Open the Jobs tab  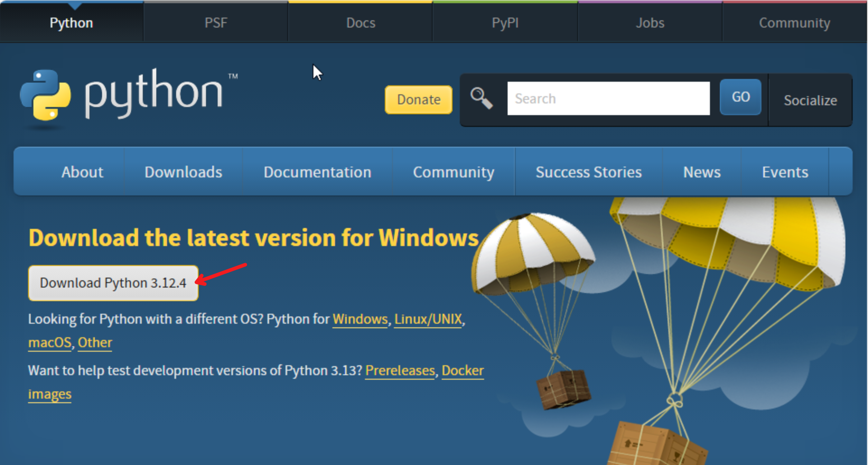click(x=650, y=23)
